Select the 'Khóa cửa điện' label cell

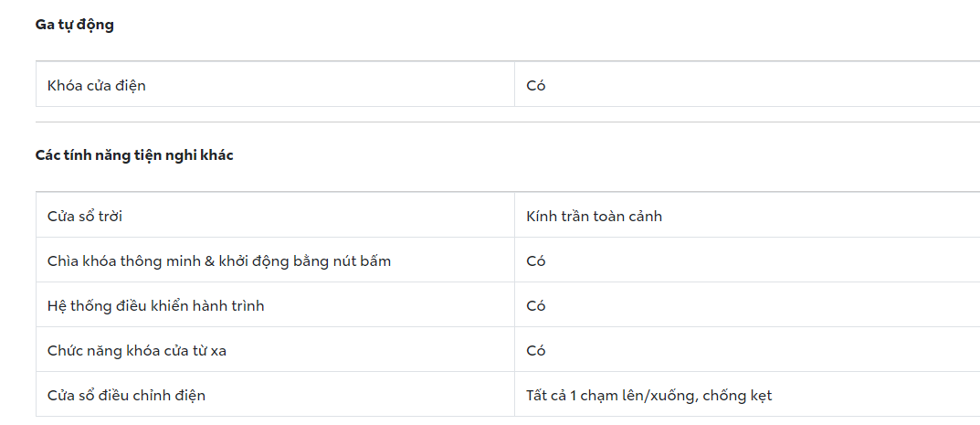pyautogui.click(x=96, y=85)
